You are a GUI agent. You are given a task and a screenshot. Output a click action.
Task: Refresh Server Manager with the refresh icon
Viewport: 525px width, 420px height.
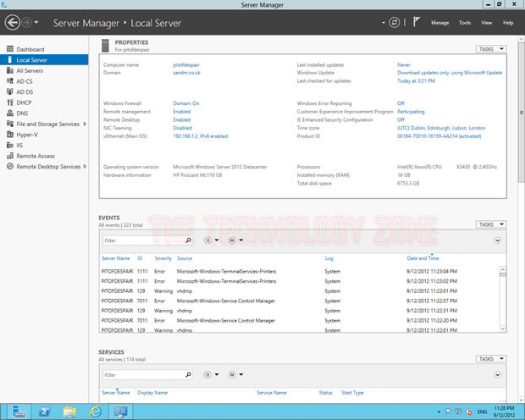click(x=395, y=23)
